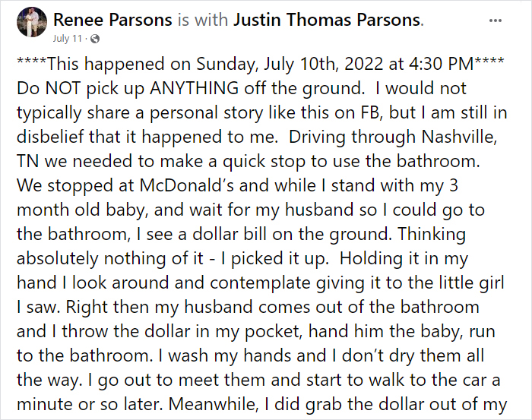Open the July 11 post timestamp
The height and width of the screenshot is (420, 532).
(67, 39)
